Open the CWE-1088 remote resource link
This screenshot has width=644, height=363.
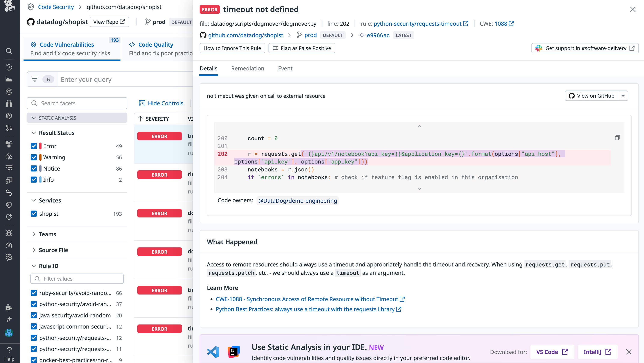pyautogui.click(x=307, y=299)
